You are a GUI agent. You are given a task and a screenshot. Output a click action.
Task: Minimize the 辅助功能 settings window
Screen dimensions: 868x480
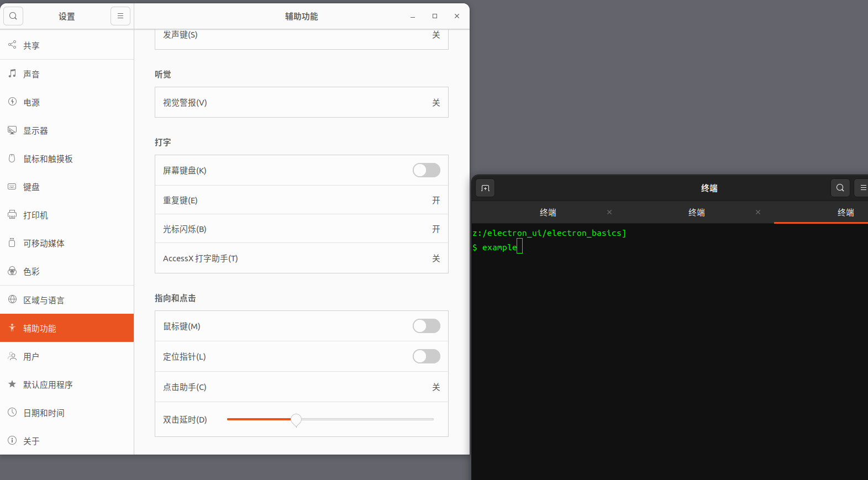click(413, 16)
